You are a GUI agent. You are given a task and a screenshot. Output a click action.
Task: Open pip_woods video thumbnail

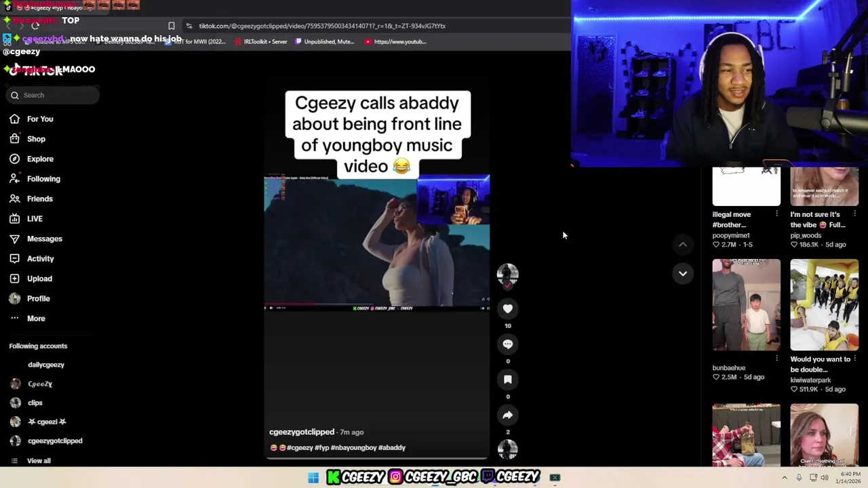824,186
